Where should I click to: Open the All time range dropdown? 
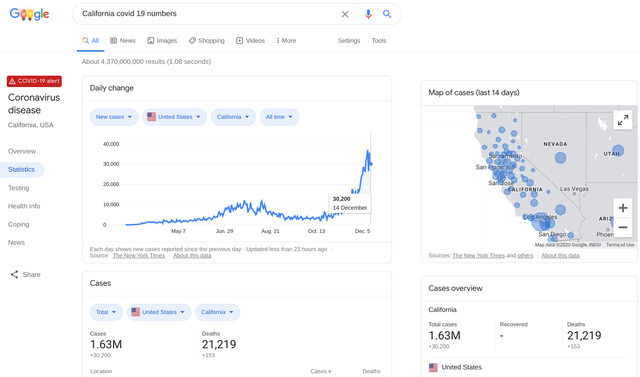click(x=280, y=117)
